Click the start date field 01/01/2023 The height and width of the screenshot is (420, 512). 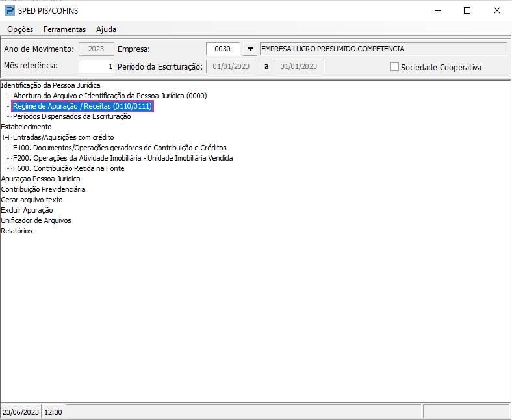[231, 67]
